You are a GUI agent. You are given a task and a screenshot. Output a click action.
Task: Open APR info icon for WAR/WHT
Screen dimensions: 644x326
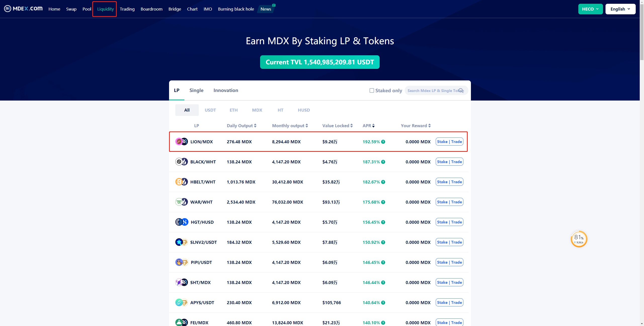click(383, 202)
